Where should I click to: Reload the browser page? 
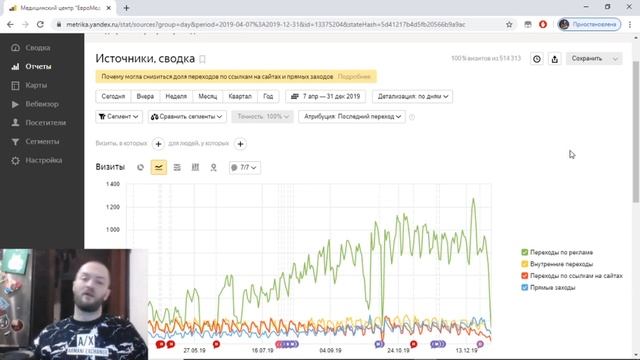coord(40,24)
